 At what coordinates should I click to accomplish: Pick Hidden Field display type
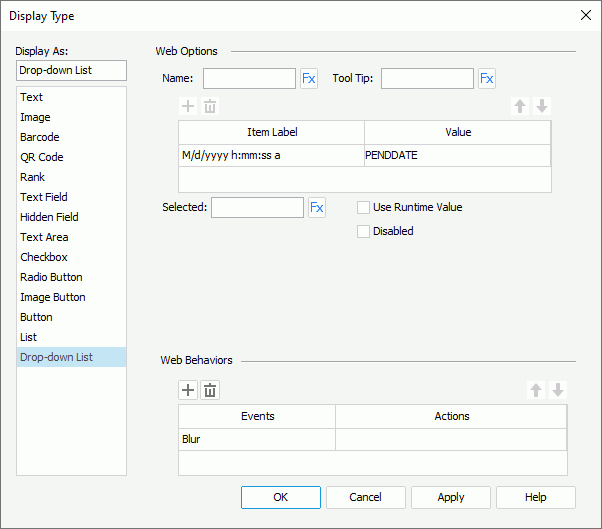click(x=71, y=217)
